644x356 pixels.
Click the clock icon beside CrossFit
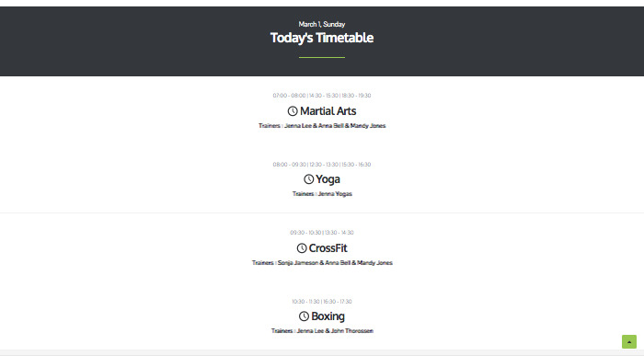coord(302,248)
